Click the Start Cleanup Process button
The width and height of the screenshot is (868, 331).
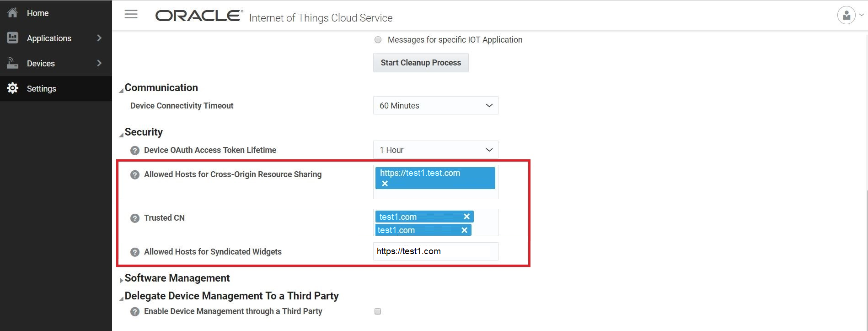coord(421,63)
